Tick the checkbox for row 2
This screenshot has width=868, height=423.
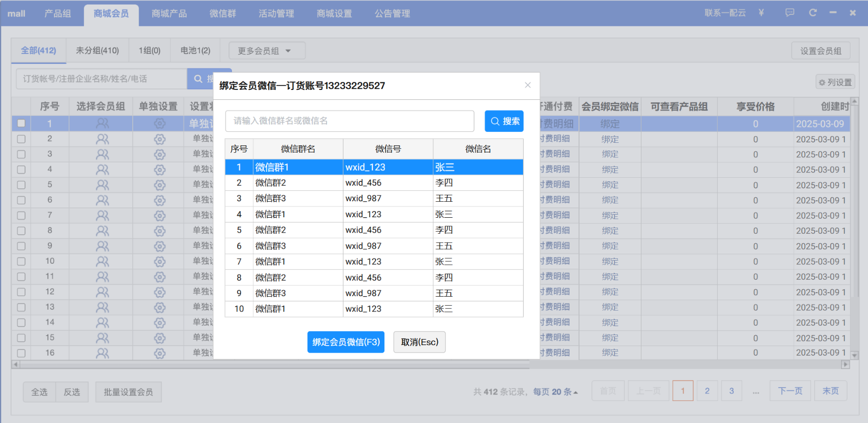21,139
